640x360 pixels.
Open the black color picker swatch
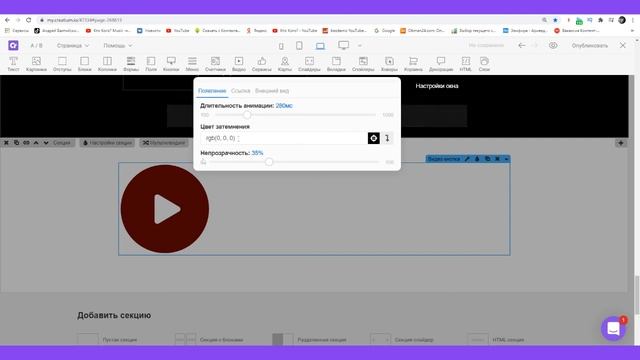pos(373,138)
